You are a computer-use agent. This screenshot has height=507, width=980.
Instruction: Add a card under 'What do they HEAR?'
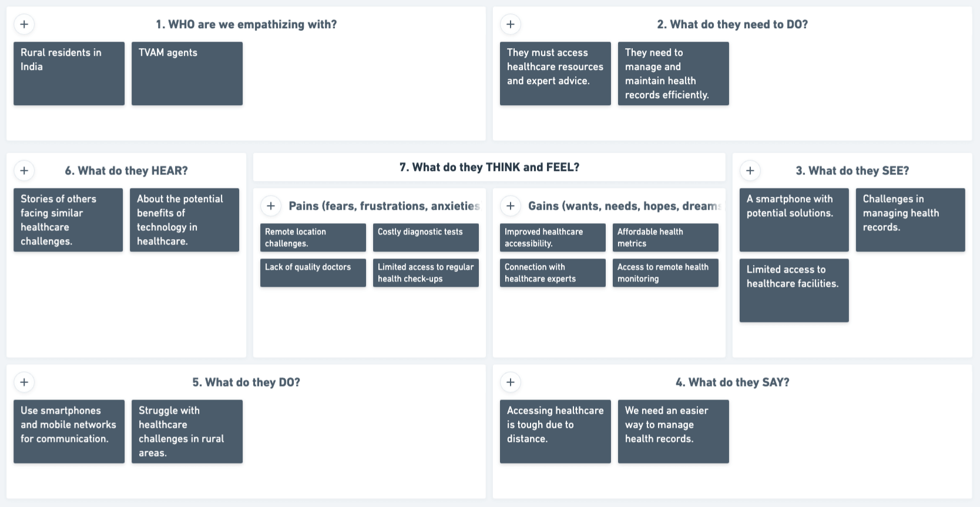[x=24, y=170]
